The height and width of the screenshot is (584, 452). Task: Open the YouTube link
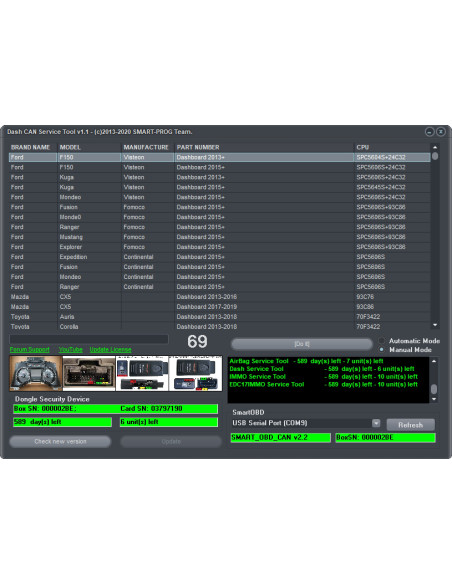tap(70, 349)
